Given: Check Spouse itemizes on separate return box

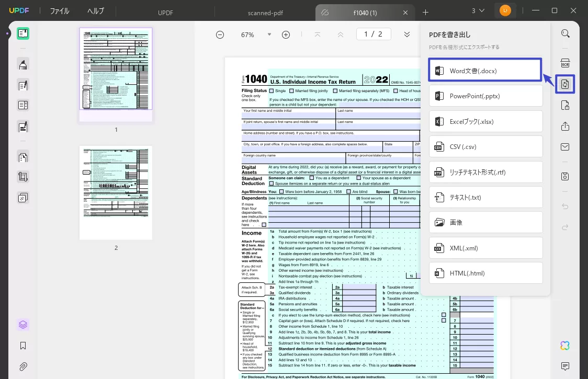Looking at the screenshot, I should (272, 183).
